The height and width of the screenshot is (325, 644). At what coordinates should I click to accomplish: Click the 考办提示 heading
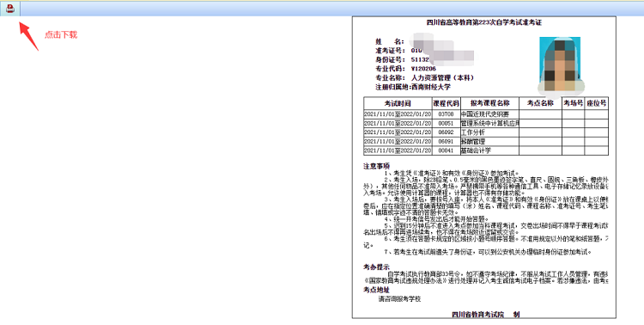click(x=376, y=267)
